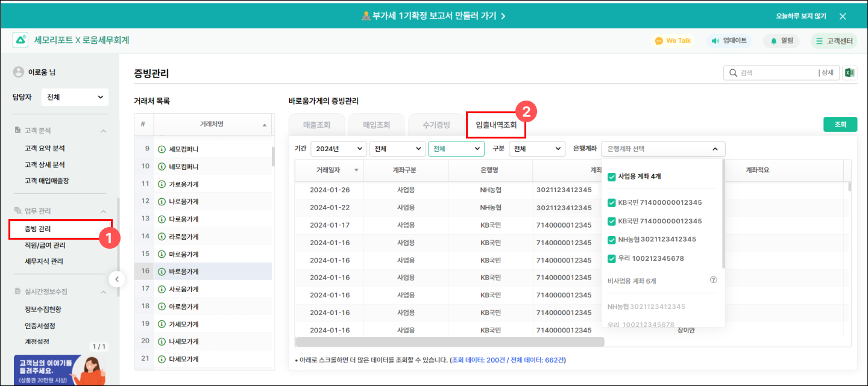The image size is (868, 386).
Task: Click the info icon beside 마로움가게
Action: point(162,254)
